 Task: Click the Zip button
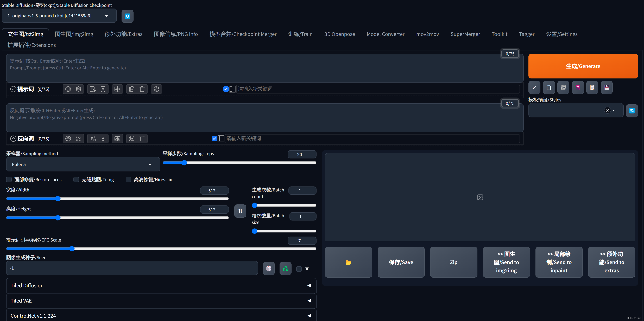(453, 262)
